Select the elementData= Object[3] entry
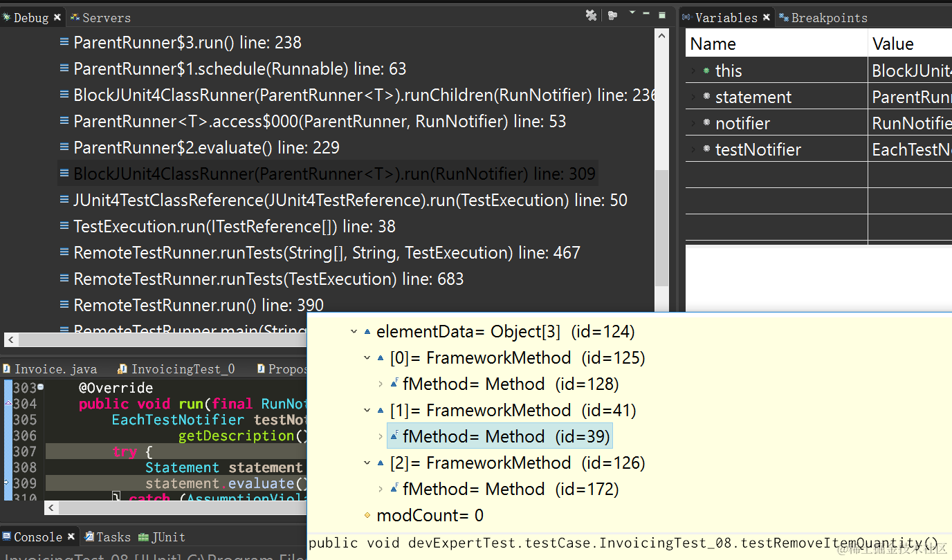 (x=506, y=332)
